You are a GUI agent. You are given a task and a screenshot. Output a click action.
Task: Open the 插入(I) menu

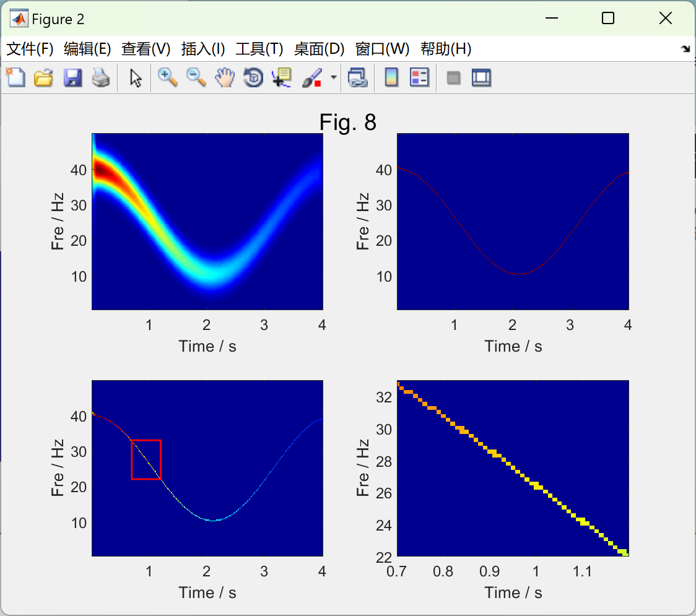click(x=203, y=49)
